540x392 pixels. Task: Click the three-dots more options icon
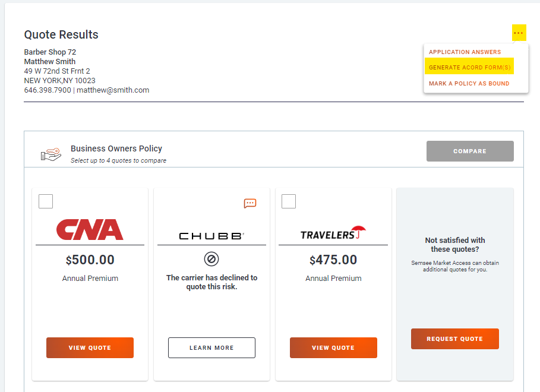(x=519, y=33)
